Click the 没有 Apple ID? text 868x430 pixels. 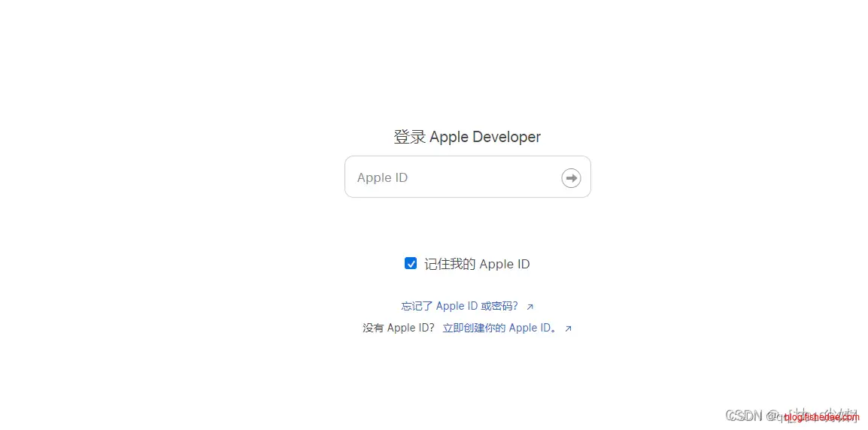pos(398,328)
